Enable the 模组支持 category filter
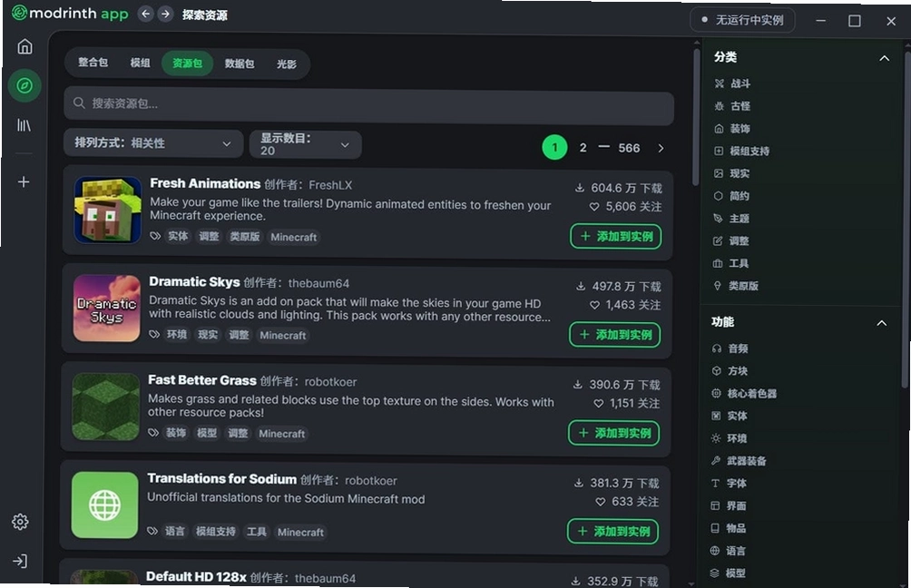 741,151
